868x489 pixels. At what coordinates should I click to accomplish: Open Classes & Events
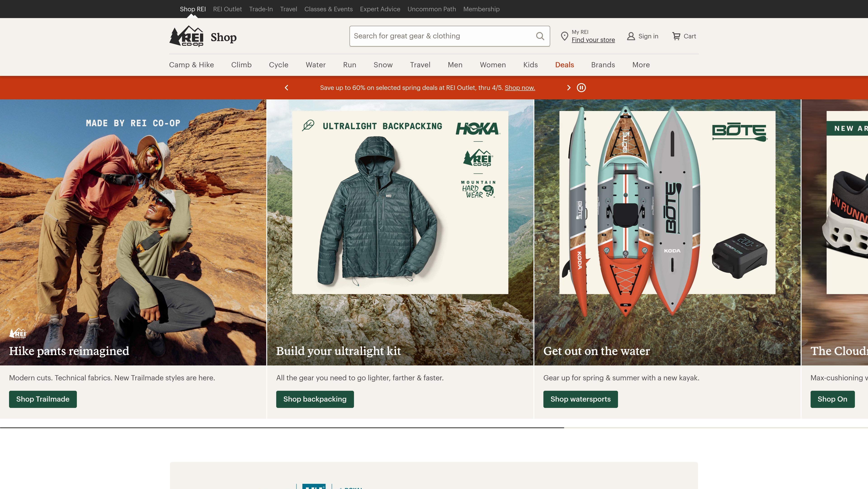point(328,9)
